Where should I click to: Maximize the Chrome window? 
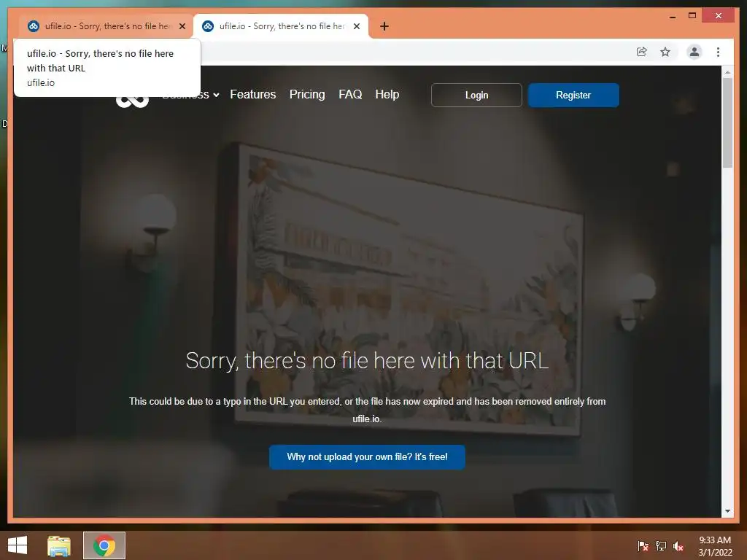pos(692,16)
